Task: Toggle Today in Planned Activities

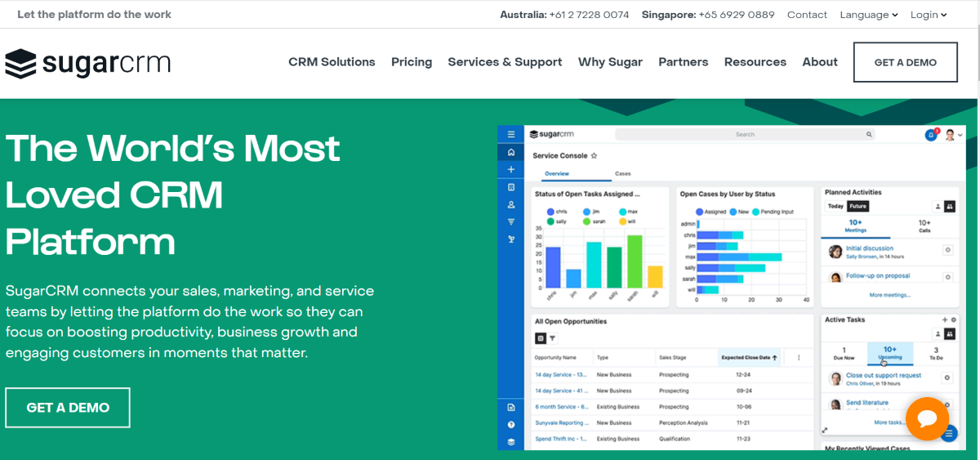Action: pos(835,206)
